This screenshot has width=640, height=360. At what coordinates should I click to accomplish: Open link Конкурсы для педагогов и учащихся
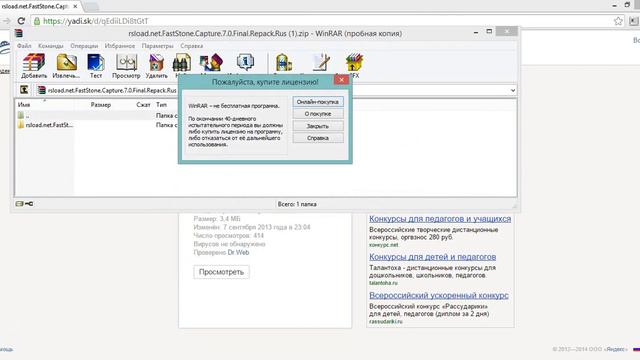click(x=440, y=219)
